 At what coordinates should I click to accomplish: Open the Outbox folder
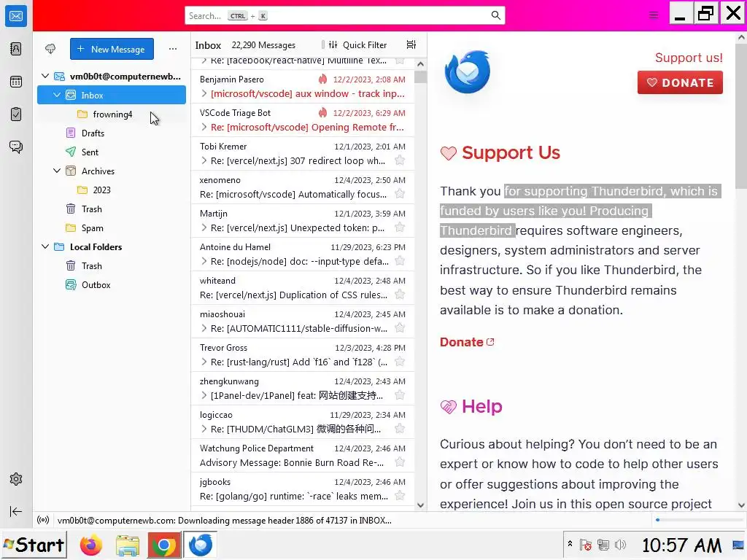[112, 285]
